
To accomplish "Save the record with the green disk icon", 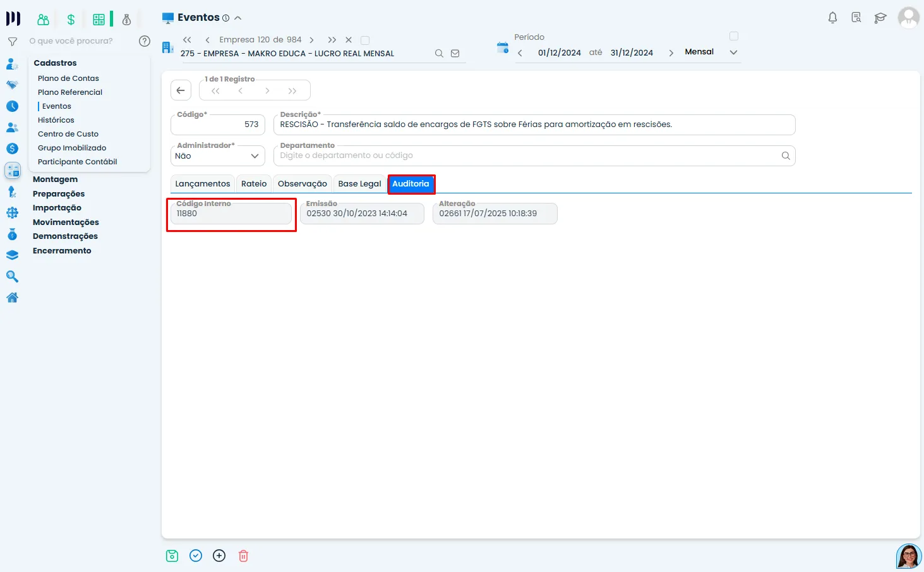I will (x=172, y=556).
